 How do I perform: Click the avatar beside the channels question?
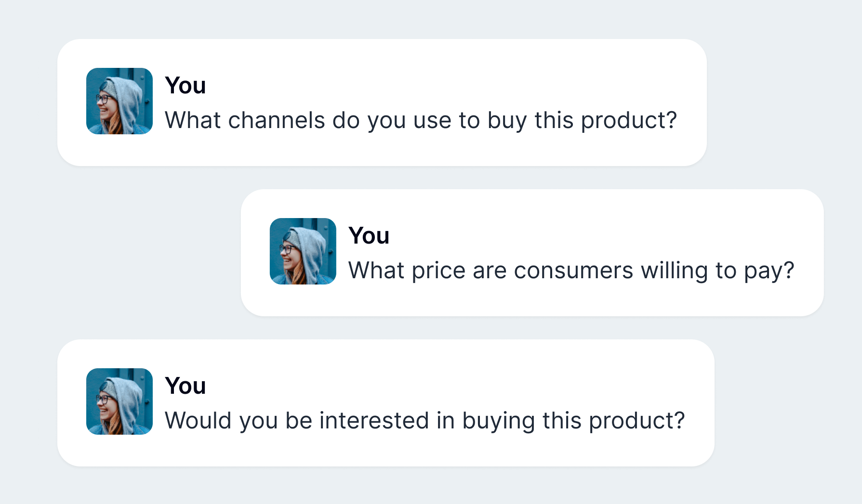point(119,101)
